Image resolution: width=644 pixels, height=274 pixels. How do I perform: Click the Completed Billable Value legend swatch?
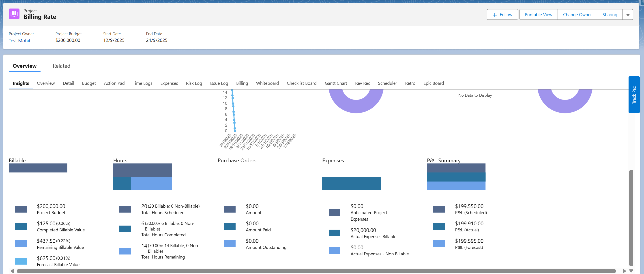(x=21, y=226)
